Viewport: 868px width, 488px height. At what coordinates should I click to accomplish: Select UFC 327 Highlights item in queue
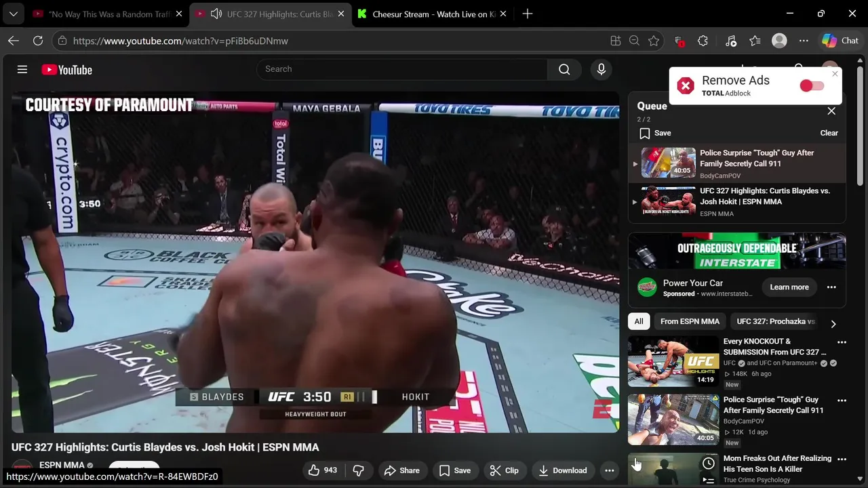[736, 202]
